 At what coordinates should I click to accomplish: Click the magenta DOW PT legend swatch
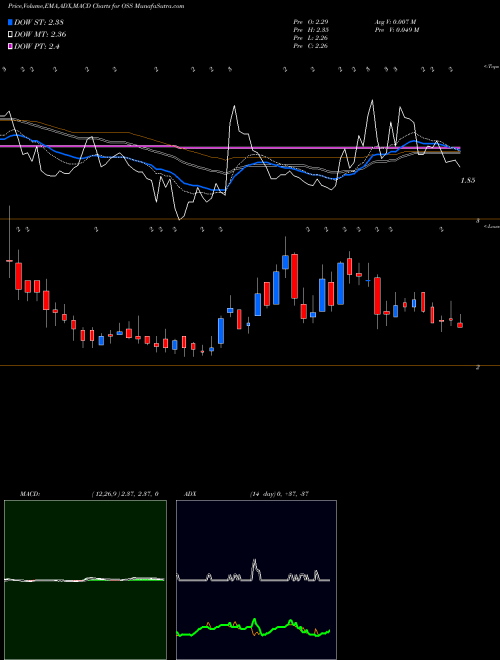tap(10, 47)
